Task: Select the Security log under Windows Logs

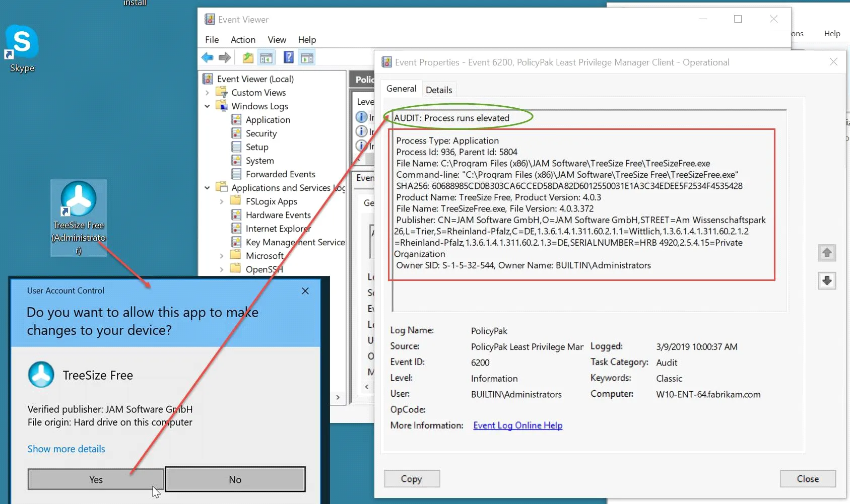Action: tap(260, 133)
